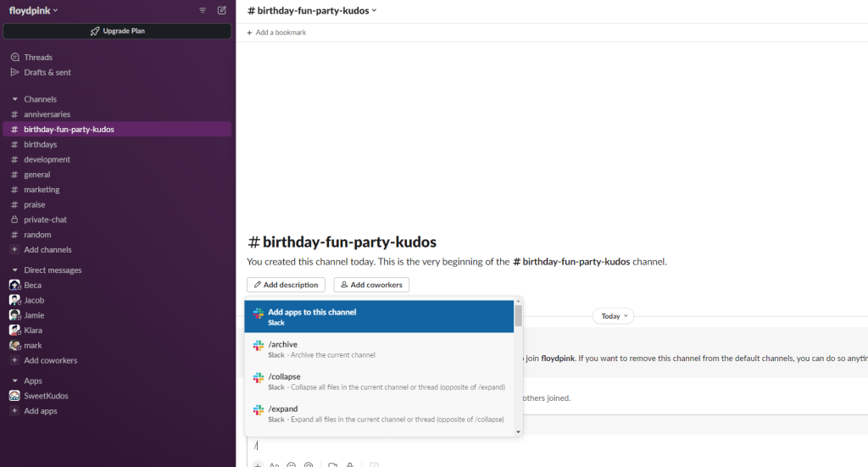868x467 pixels.
Task: Open direct message with Beca
Action: pos(32,286)
